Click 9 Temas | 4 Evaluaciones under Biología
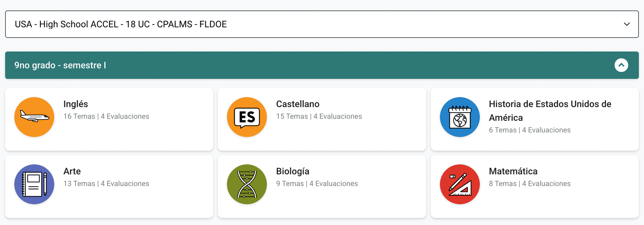Screen dimensions: 644x225 317,184
